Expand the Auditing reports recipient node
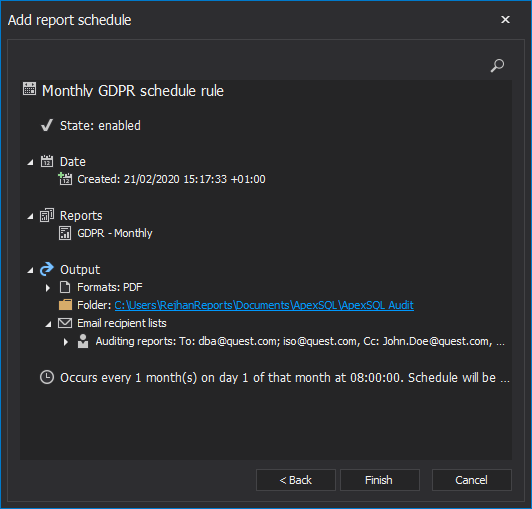 (66, 342)
